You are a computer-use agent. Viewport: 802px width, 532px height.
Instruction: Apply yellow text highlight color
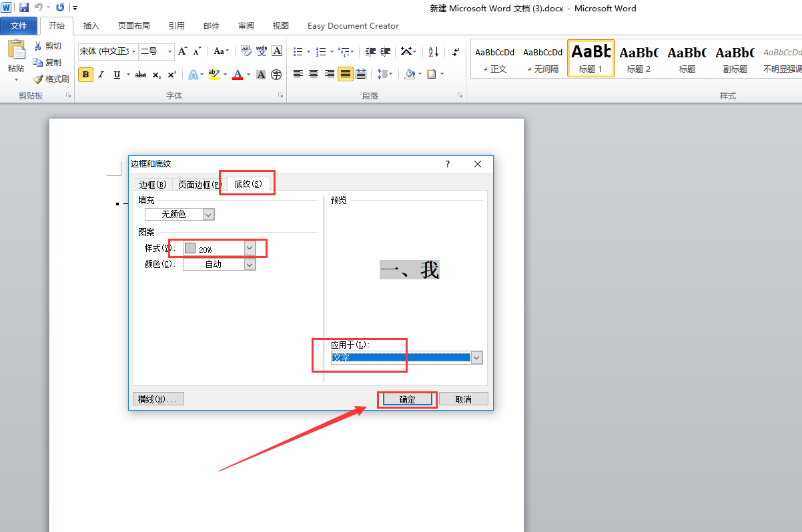tap(214, 75)
